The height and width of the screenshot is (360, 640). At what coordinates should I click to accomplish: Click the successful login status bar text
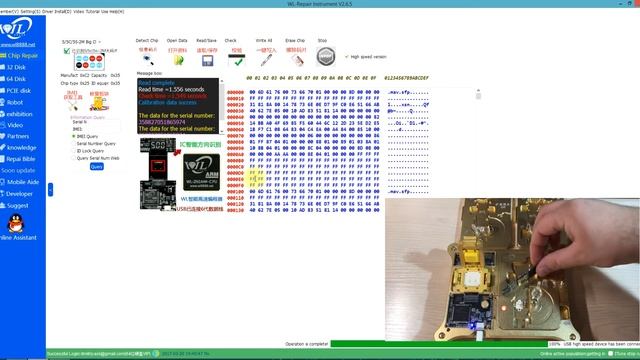98,354
